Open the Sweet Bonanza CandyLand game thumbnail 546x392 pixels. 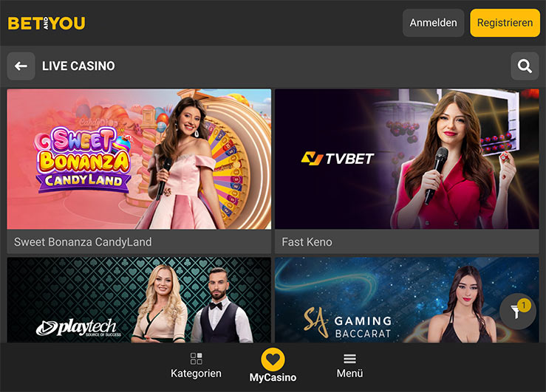[x=139, y=159]
